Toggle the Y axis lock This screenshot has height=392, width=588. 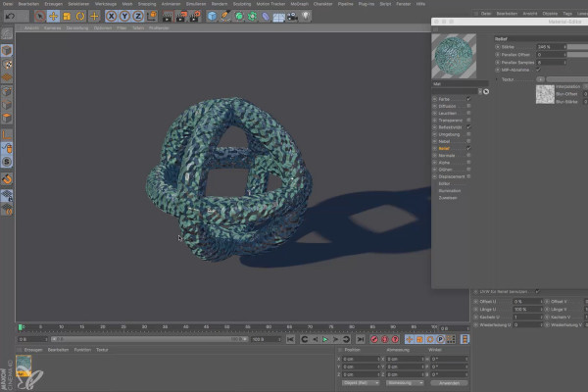[124, 16]
